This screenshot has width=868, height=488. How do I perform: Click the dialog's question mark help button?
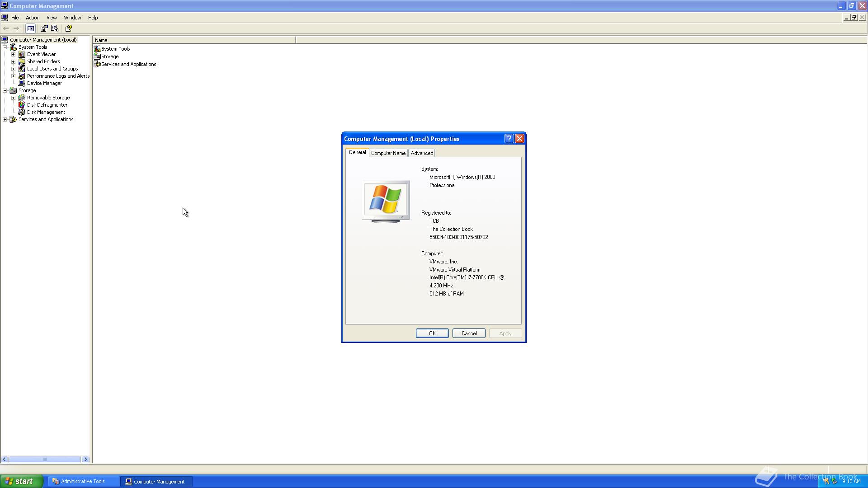point(509,139)
